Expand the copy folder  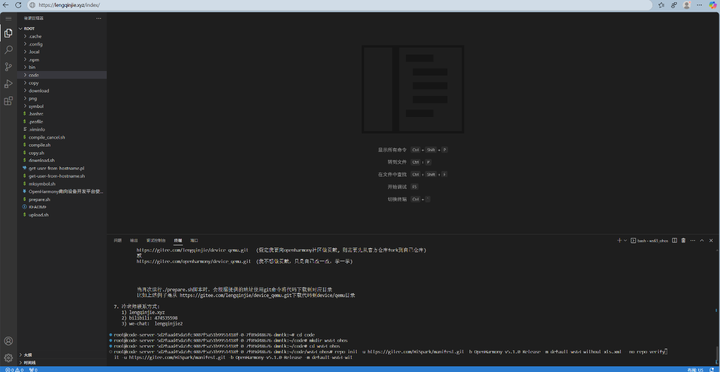pos(62,83)
